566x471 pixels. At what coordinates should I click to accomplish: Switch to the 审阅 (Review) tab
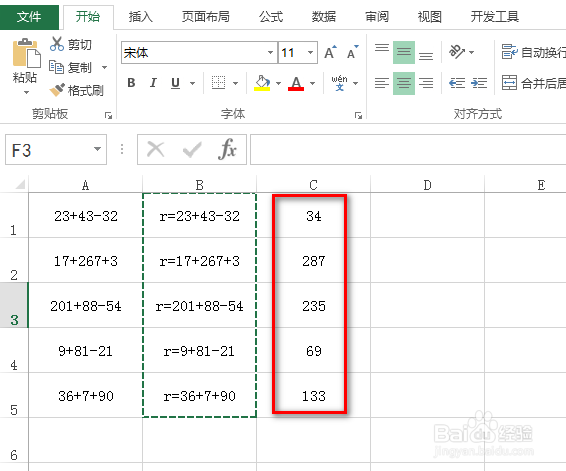[377, 17]
